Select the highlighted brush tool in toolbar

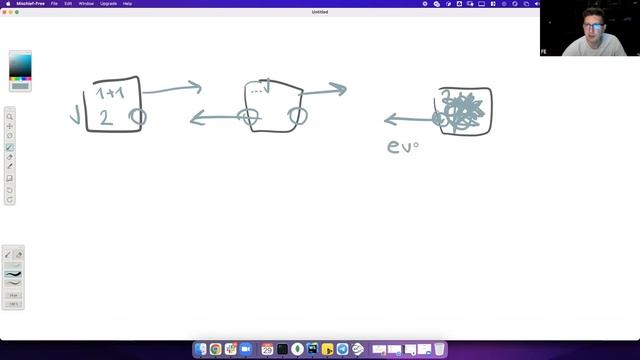[10, 147]
